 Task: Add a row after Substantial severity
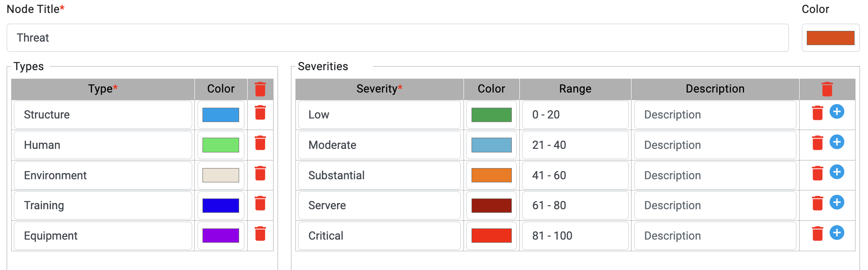(837, 172)
